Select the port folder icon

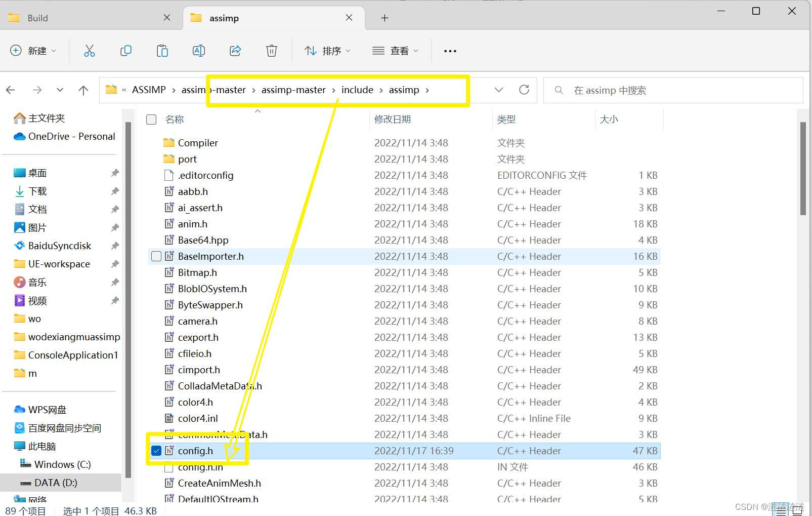[169, 159]
